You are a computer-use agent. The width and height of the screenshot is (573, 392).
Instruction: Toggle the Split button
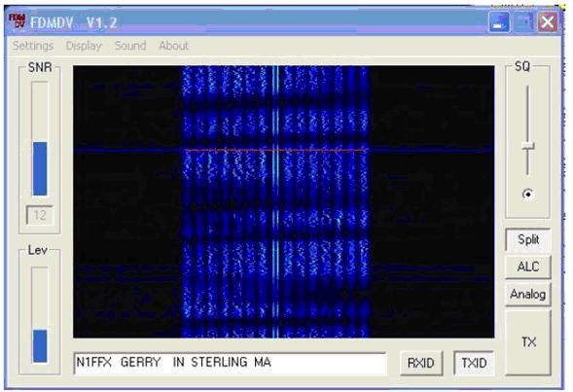coord(528,239)
